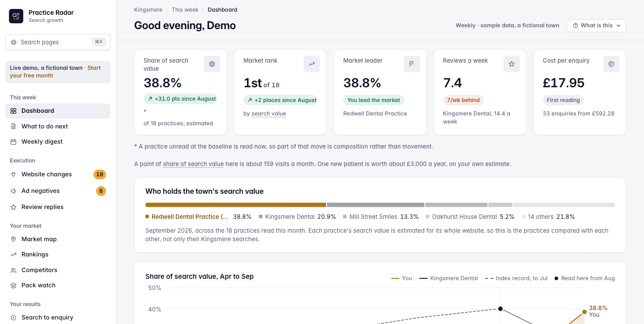Viewport: 644px width, 324px height.
Task: Open Website changes in sidebar
Action: [58, 175]
